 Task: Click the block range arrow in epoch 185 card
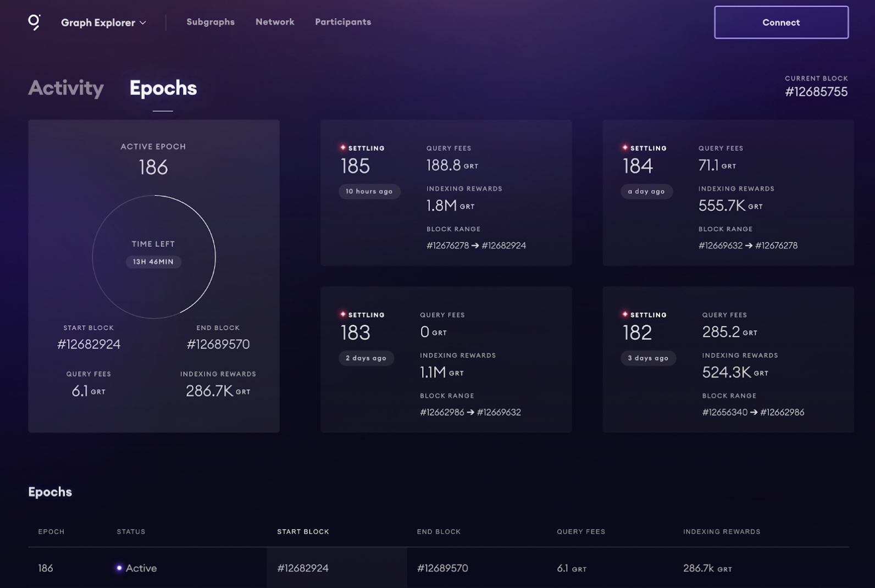click(475, 246)
